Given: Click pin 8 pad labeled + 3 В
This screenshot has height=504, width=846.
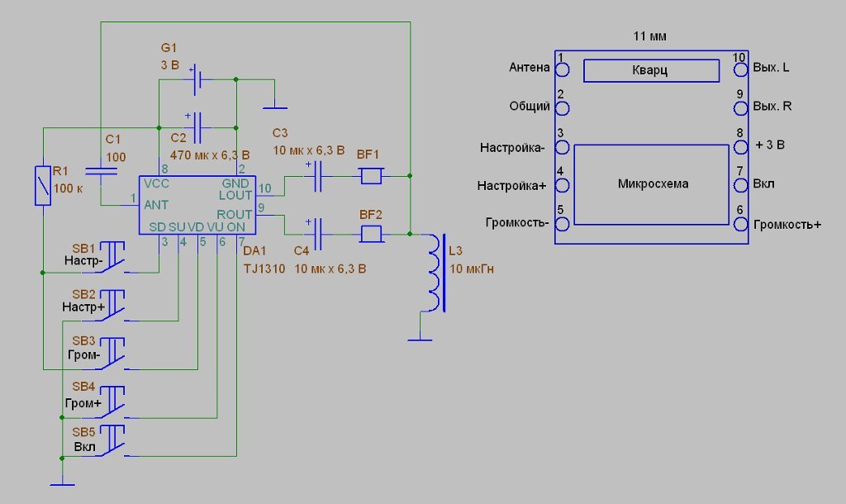Looking at the screenshot, I should 740,147.
